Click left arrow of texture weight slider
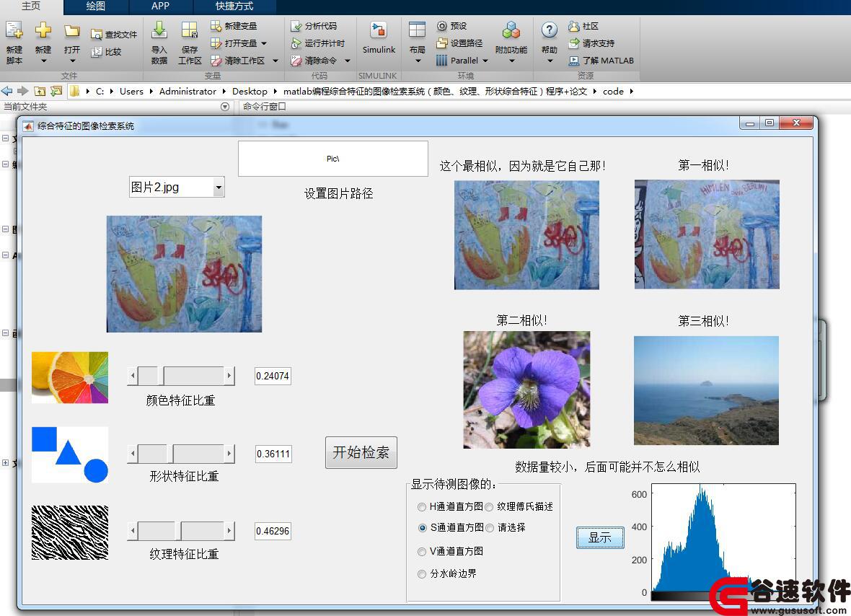 point(133,530)
